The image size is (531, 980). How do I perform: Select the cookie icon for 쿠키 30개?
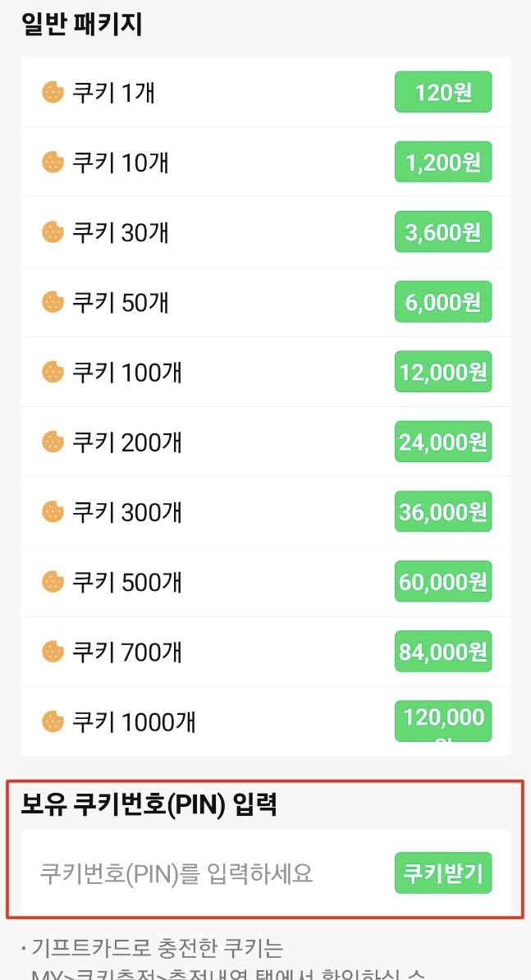point(52,231)
